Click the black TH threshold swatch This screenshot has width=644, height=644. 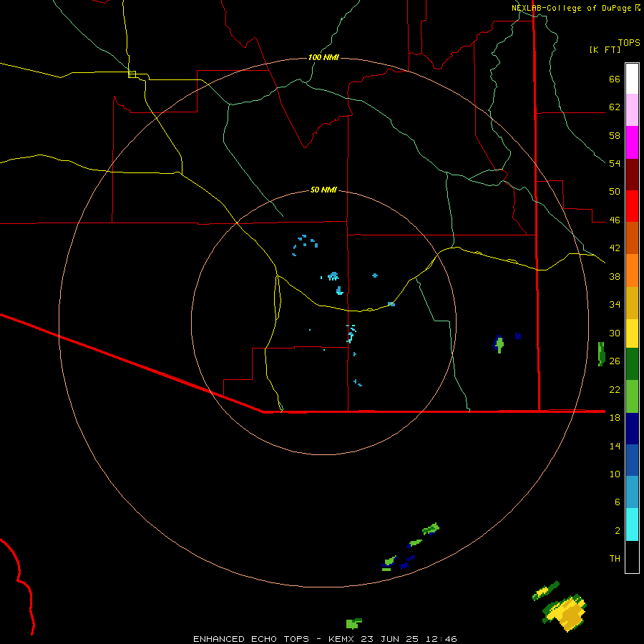pos(632,557)
